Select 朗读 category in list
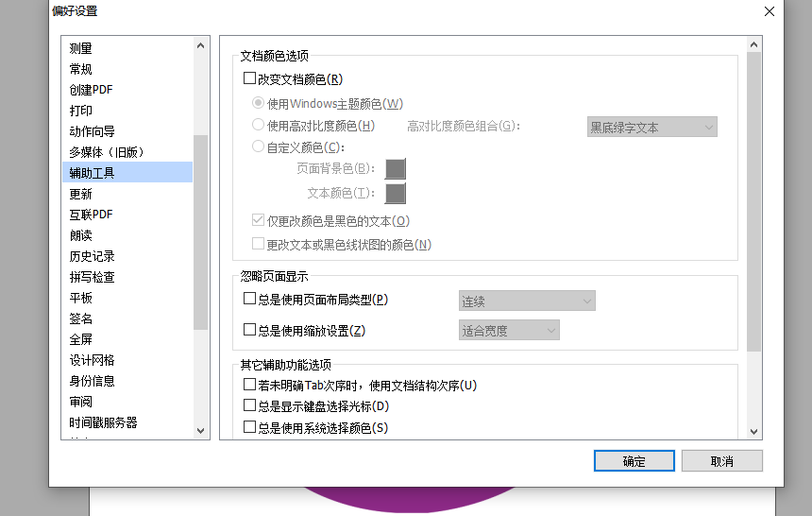Viewport: 812px width, 516px height. point(127,235)
